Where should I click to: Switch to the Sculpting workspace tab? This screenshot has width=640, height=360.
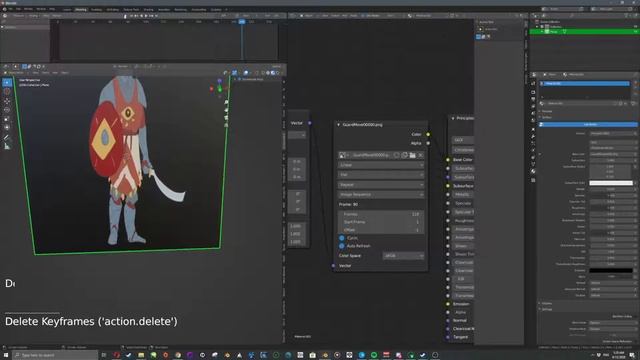(x=96, y=9)
